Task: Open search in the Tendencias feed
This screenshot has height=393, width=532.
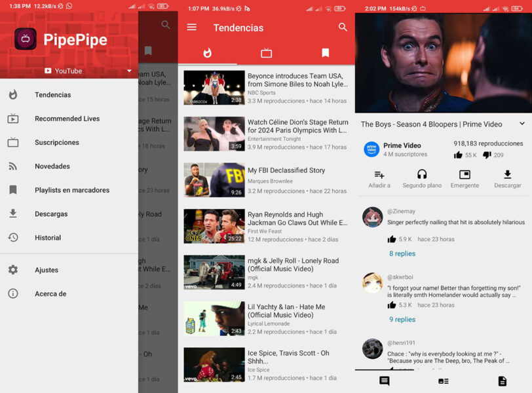Action: tap(343, 28)
